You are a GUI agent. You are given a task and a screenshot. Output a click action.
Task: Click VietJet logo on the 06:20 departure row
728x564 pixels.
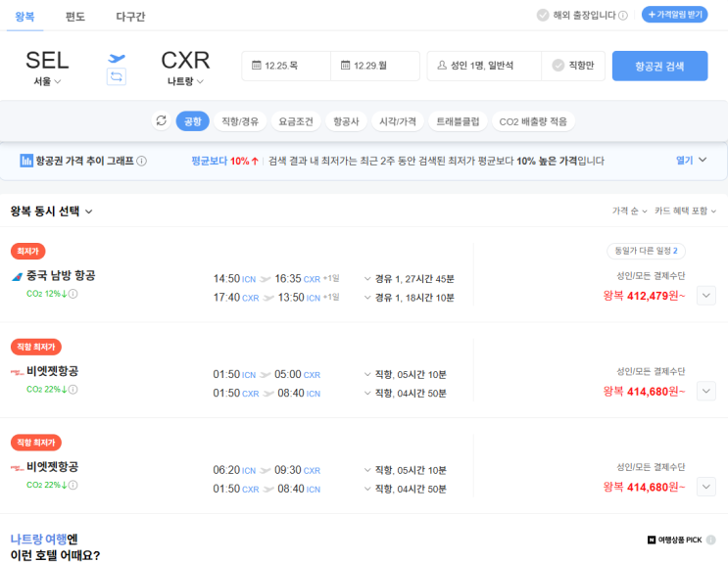18,467
